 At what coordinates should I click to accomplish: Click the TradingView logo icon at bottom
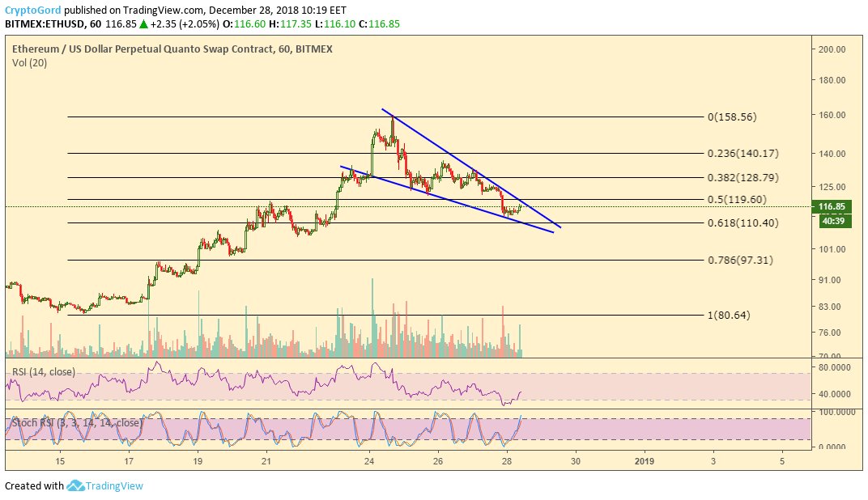pyautogui.click(x=75, y=485)
